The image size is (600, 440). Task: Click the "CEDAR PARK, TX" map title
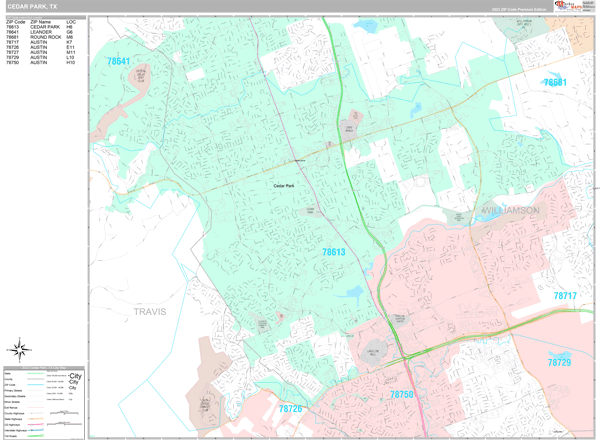coord(32,7)
